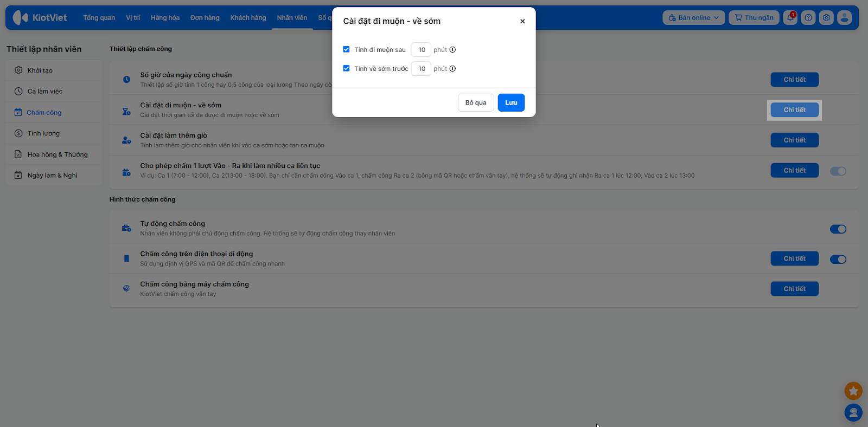Screen dimensions: 868x427
Task: Click the Tính lương dollar icon
Action: (18, 133)
